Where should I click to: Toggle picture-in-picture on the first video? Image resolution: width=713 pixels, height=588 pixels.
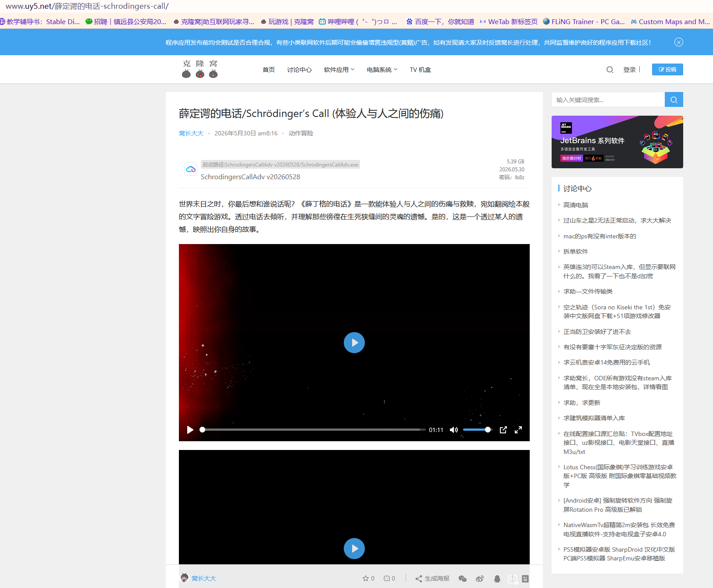pyautogui.click(x=503, y=430)
